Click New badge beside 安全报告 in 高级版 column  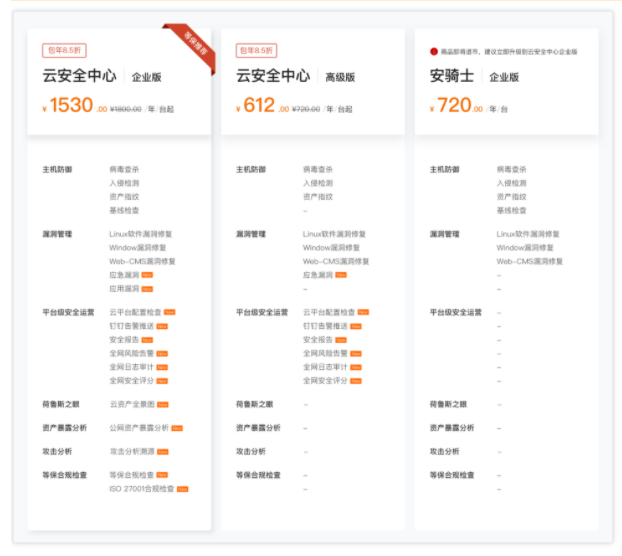click(x=341, y=340)
